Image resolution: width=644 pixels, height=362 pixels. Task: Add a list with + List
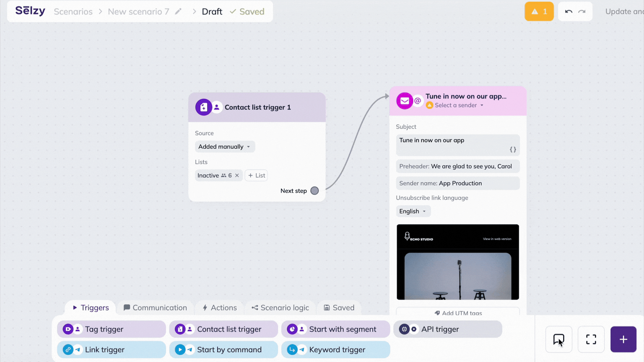[256, 176]
